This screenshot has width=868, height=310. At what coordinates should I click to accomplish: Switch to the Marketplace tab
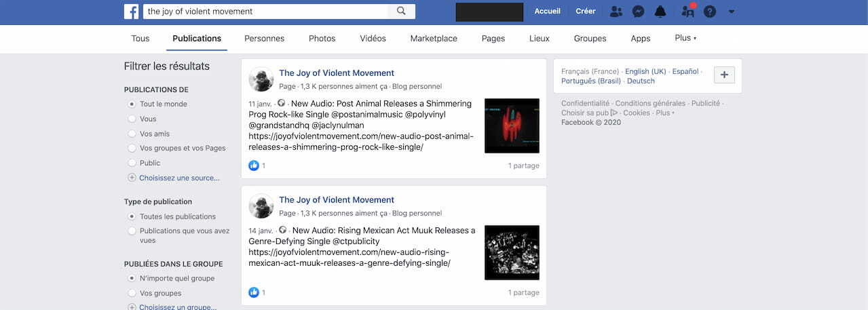coord(434,39)
